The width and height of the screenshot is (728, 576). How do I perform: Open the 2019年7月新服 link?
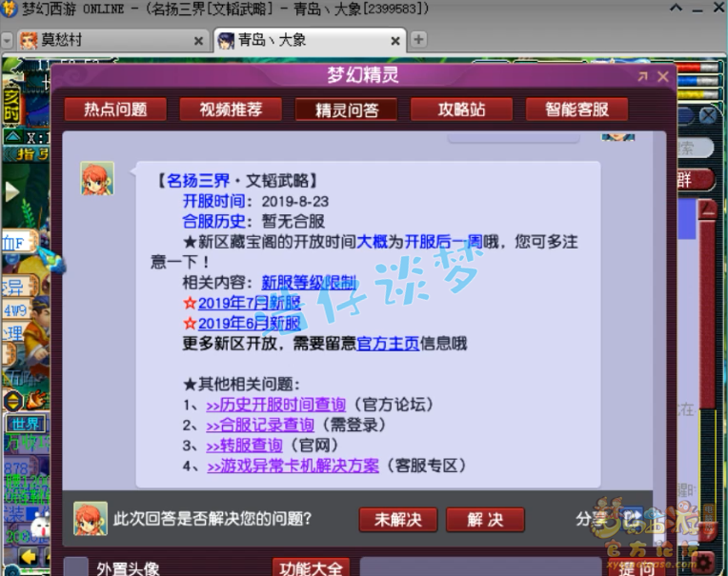click(x=250, y=303)
